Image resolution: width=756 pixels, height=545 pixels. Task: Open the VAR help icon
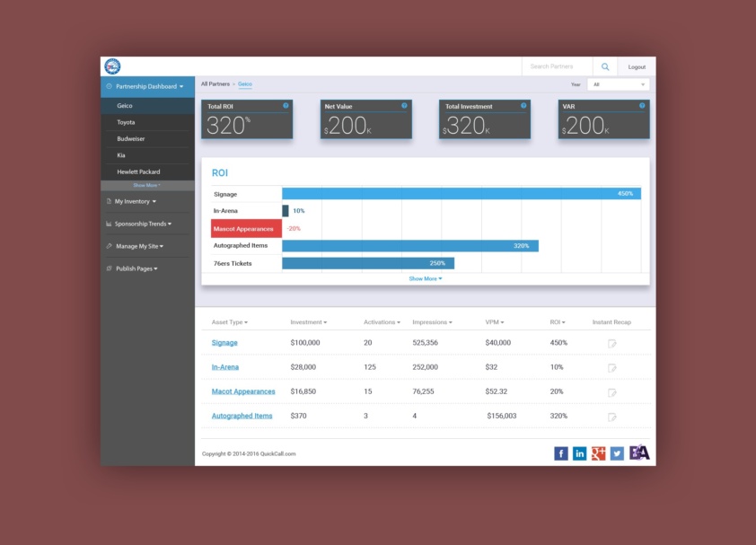click(x=642, y=106)
